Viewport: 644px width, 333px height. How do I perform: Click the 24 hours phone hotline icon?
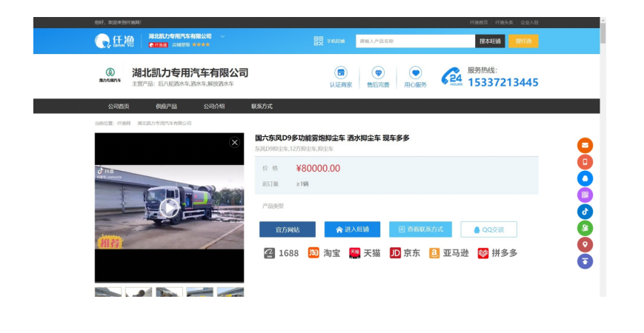452,77
